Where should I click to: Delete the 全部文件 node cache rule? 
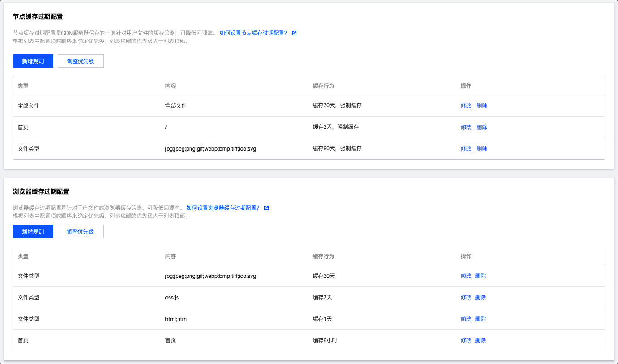[x=482, y=106]
